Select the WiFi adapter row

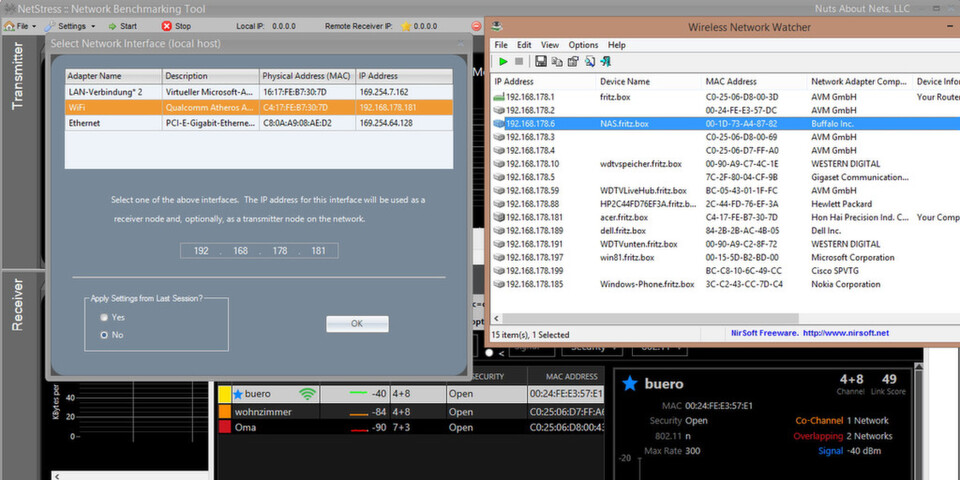click(259, 107)
